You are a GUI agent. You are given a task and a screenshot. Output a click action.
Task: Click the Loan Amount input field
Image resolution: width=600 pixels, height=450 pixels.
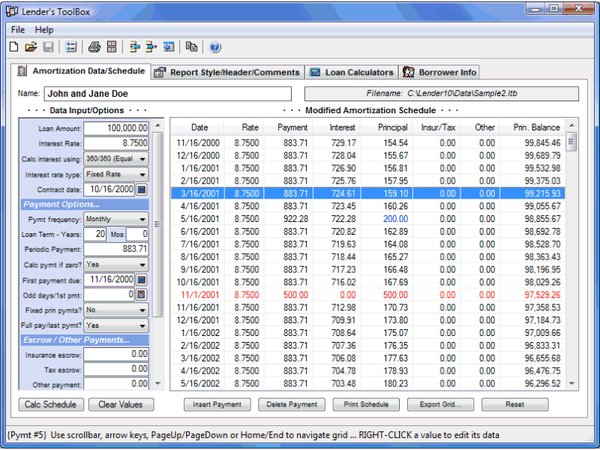(116, 128)
